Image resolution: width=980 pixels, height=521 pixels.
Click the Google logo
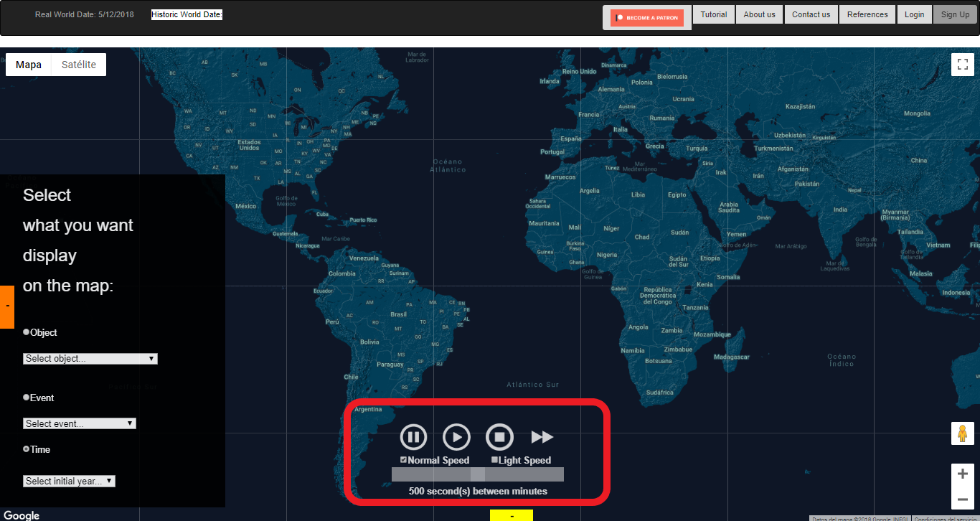22,515
